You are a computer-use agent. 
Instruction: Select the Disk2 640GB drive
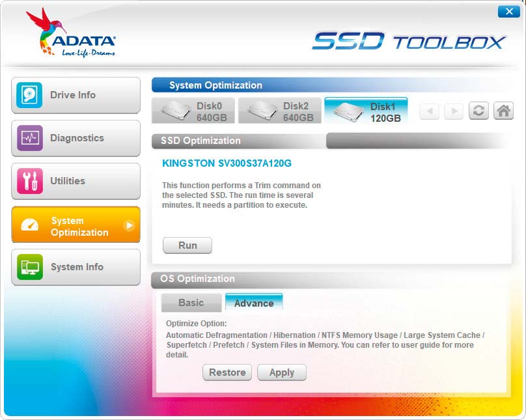(280, 111)
